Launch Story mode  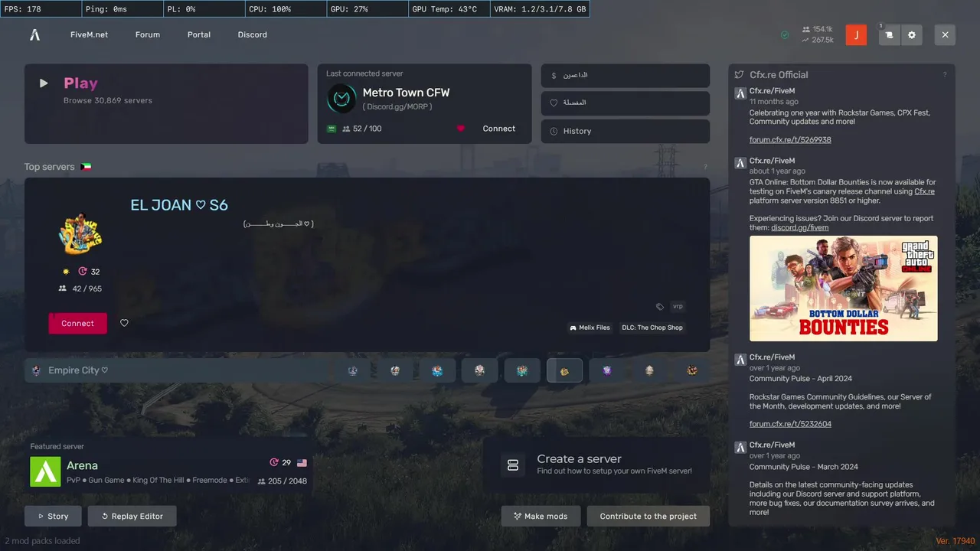tap(53, 516)
